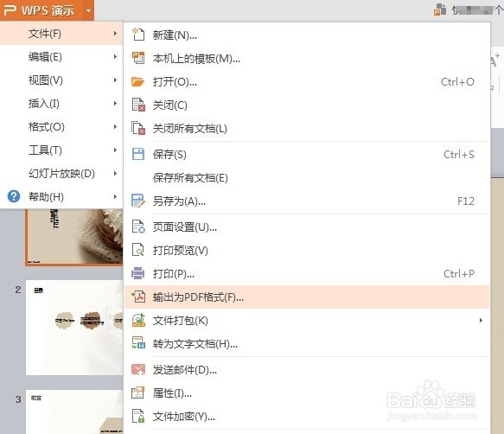Expand the 幻灯片放映(D) submenu arrow
The image size is (504, 434).
(x=115, y=173)
